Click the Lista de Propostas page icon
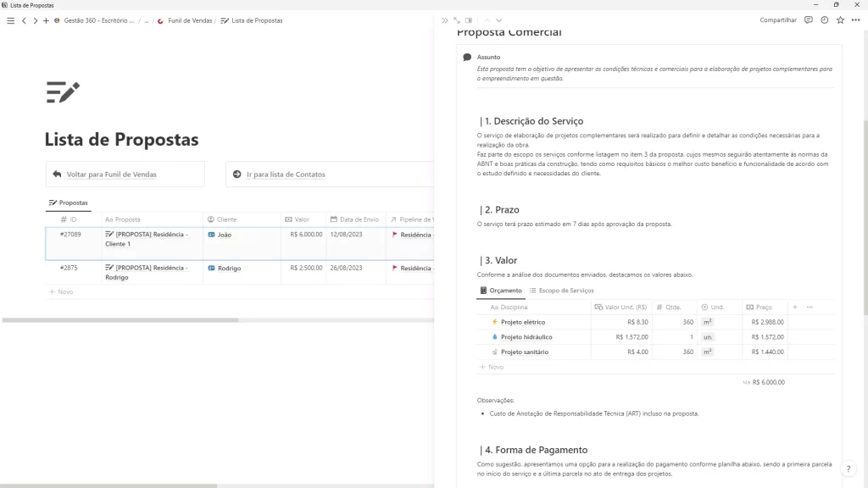The height and width of the screenshot is (488, 868). pos(63,92)
